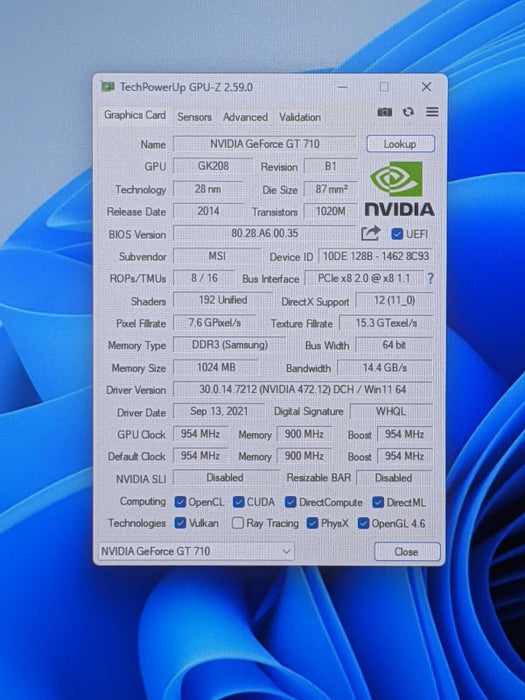The height and width of the screenshot is (700, 525).
Task: Click the GPU Clock row Boost 954 MHz
Action: point(404,434)
